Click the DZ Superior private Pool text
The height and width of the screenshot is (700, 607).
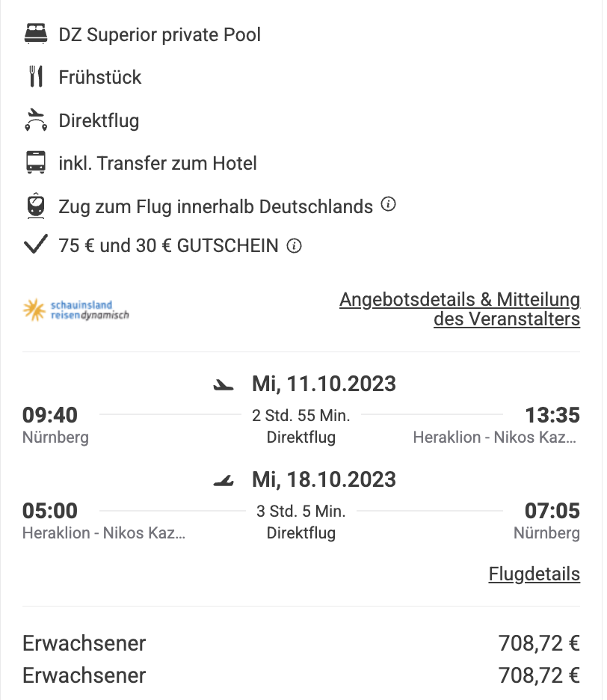click(160, 35)
